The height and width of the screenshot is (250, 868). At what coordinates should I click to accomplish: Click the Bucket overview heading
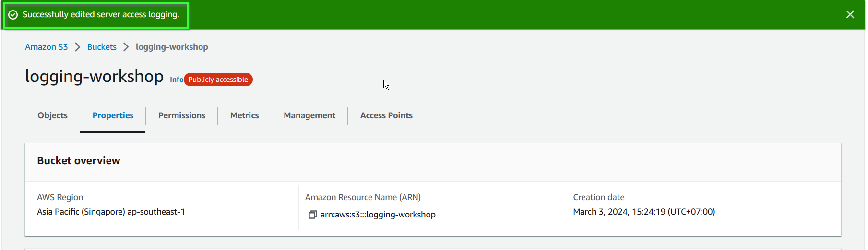tap(79, 161)
